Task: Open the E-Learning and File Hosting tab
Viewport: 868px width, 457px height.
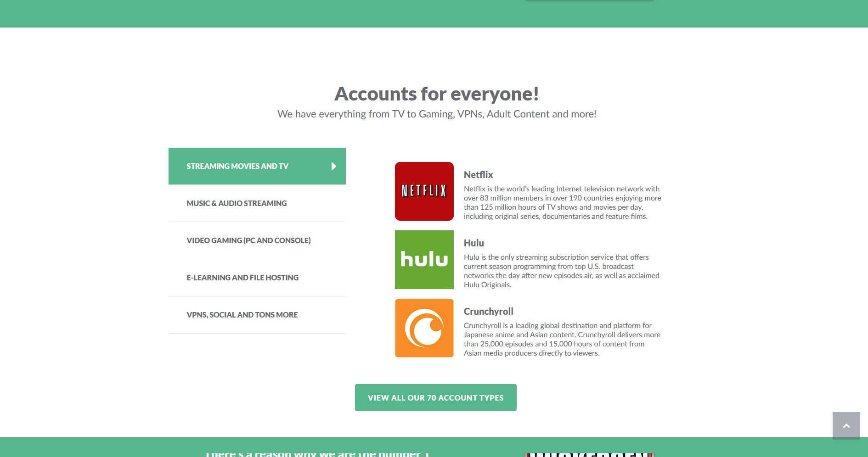Action: click(257, 278)
